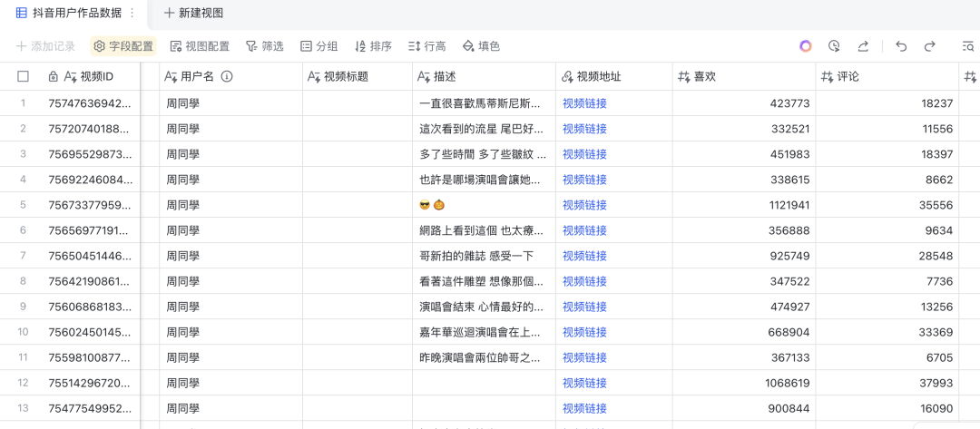Screen dimensions: 980x429
Task: Open 视频链接 in row 12
Action: click(584, 383)
